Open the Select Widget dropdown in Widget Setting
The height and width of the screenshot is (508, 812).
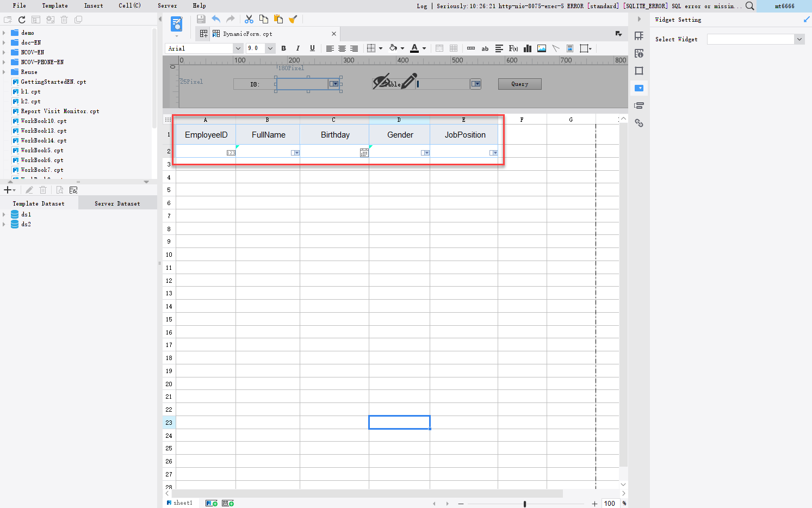coord(799,39)
